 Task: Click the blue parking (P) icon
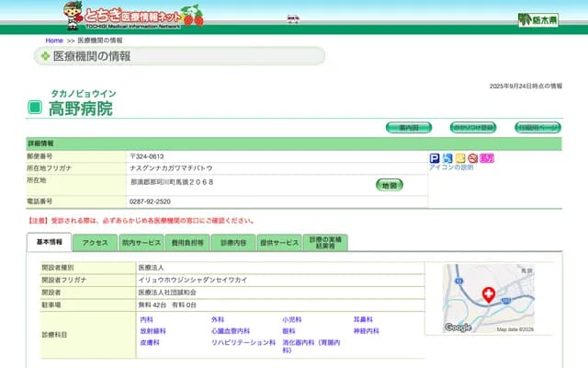coord(435,158)
